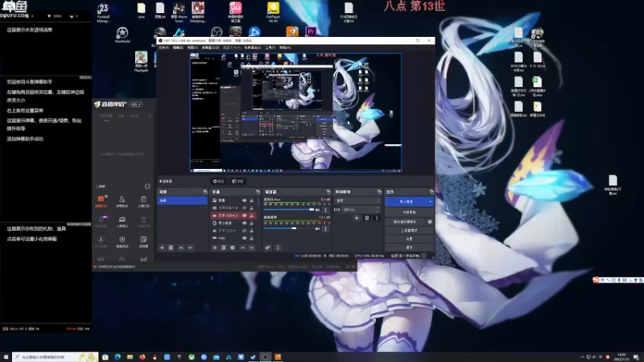Screen dimensions: 644x362
Task: Open the orange highlighted tool in the 直播伴侣 toolbox
Action: (101, 200)
